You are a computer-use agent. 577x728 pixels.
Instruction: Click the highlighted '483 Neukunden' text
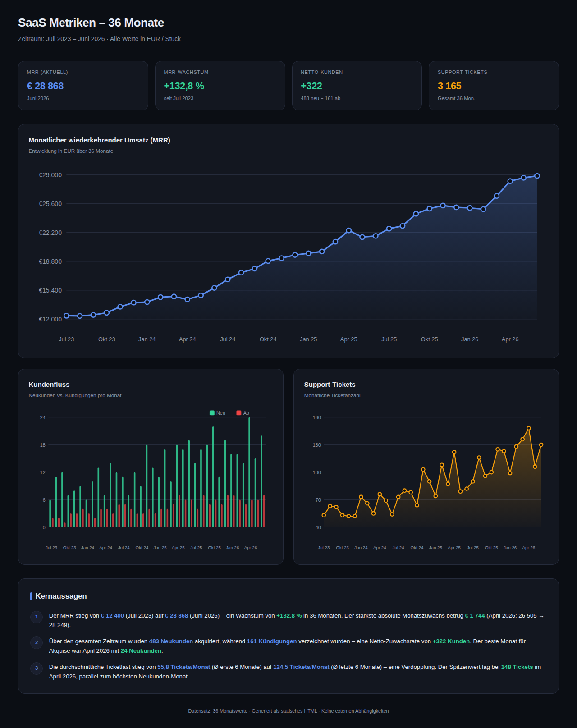171,641
